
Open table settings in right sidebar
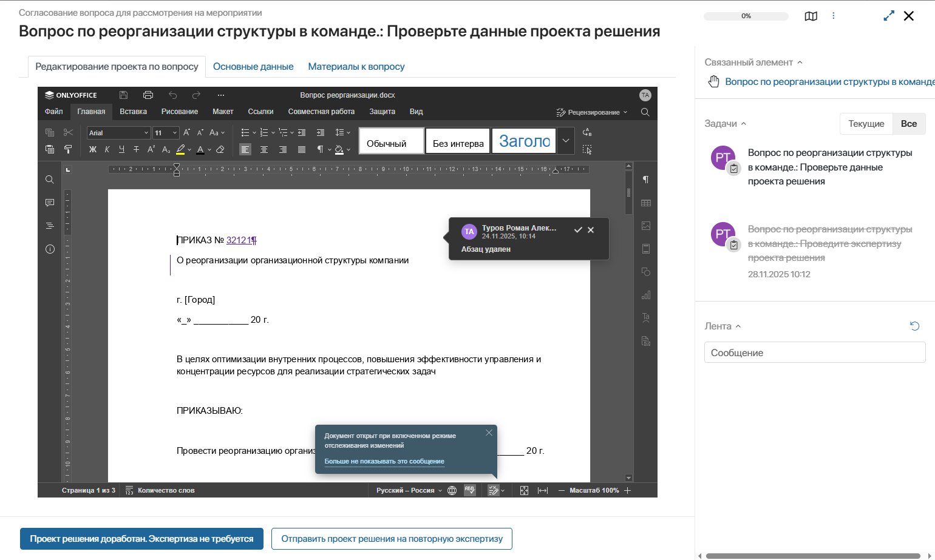coord(645,203)
